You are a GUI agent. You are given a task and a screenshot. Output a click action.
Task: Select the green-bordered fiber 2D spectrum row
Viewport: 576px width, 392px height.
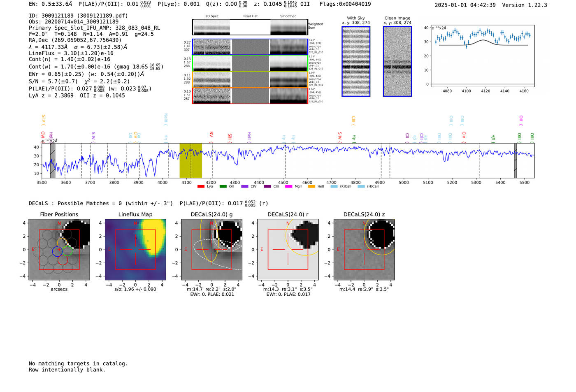pyautogui.click(x=250, y=63)
